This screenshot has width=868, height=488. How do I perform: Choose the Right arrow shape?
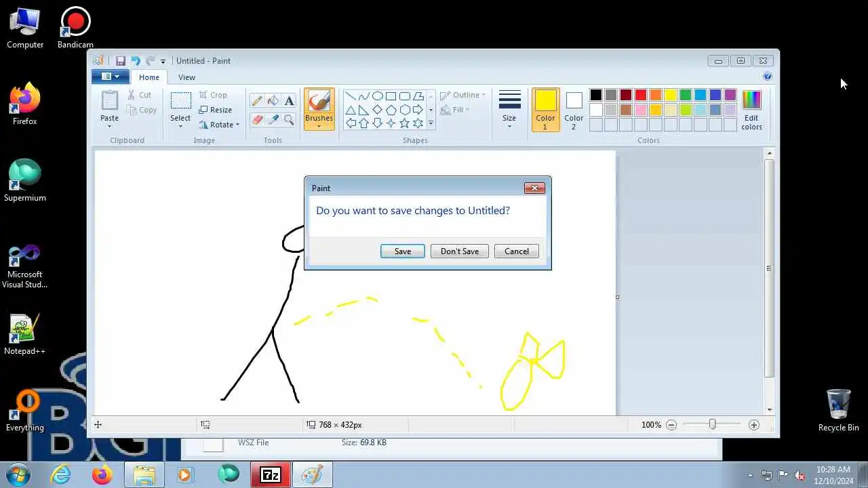pyautogui.click(x=418, y=110)
